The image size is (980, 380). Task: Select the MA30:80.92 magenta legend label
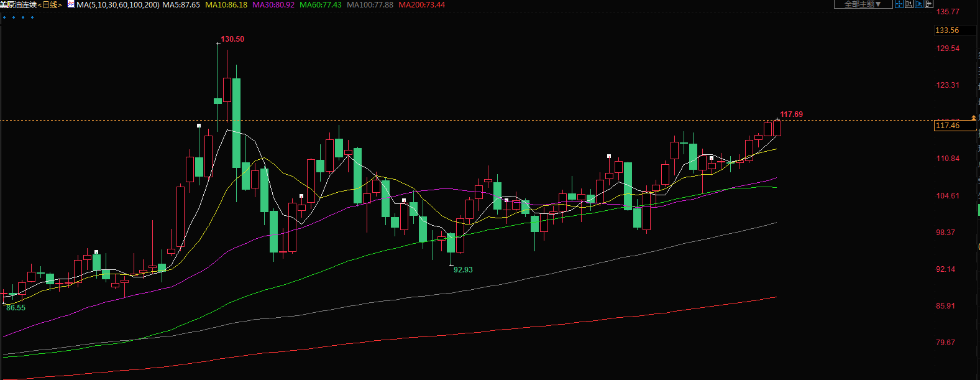coord(273,5)
